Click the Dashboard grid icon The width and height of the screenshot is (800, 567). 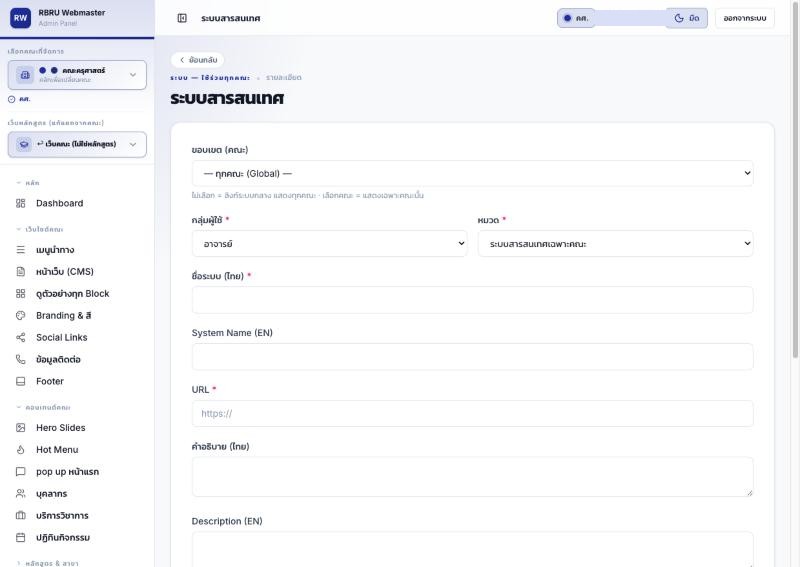click(x=20, y=203)
